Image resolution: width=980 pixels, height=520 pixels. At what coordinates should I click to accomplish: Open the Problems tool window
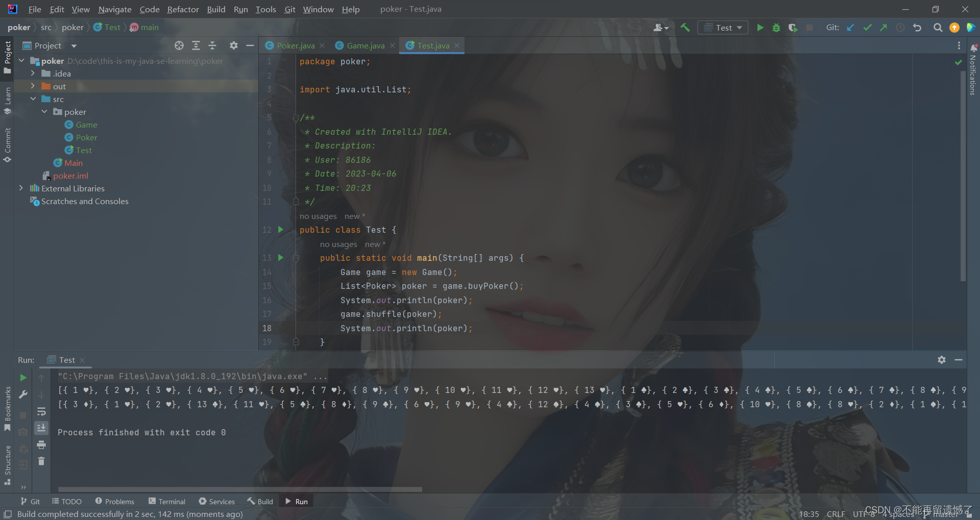114,502
